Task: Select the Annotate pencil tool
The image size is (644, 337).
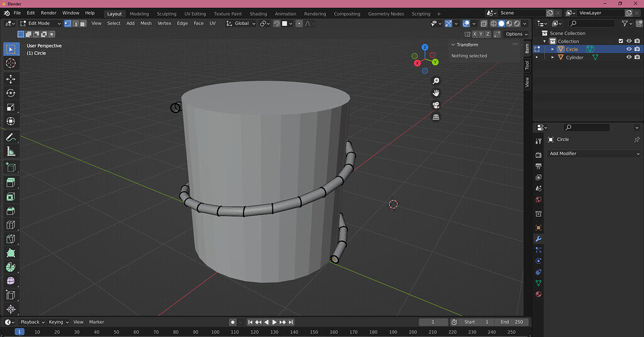Action: coord(11,137)
